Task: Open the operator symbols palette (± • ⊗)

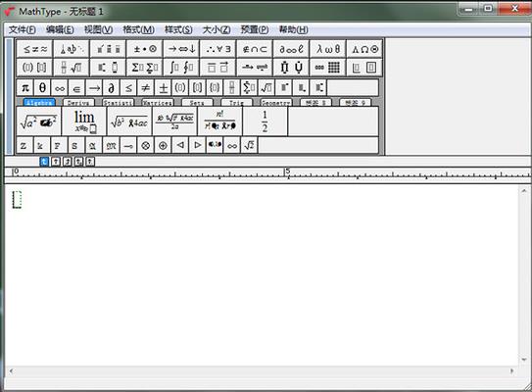Action: (145, 49)
